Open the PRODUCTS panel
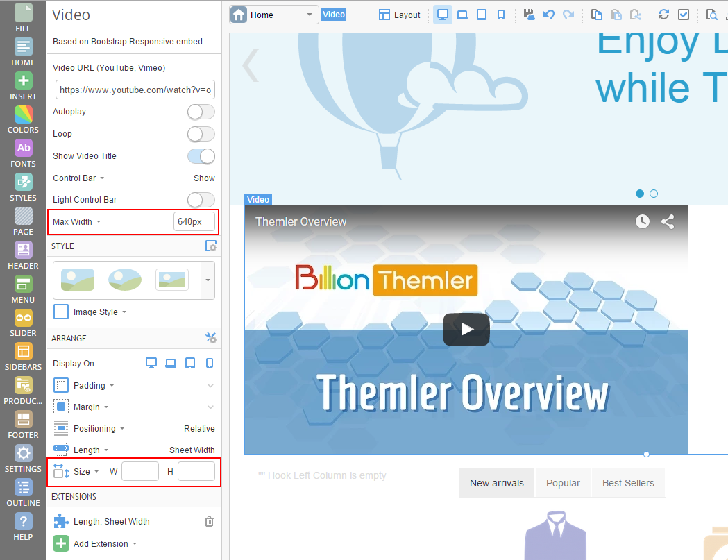The height and width of the screenshot is (560, 728). [23, 391]
